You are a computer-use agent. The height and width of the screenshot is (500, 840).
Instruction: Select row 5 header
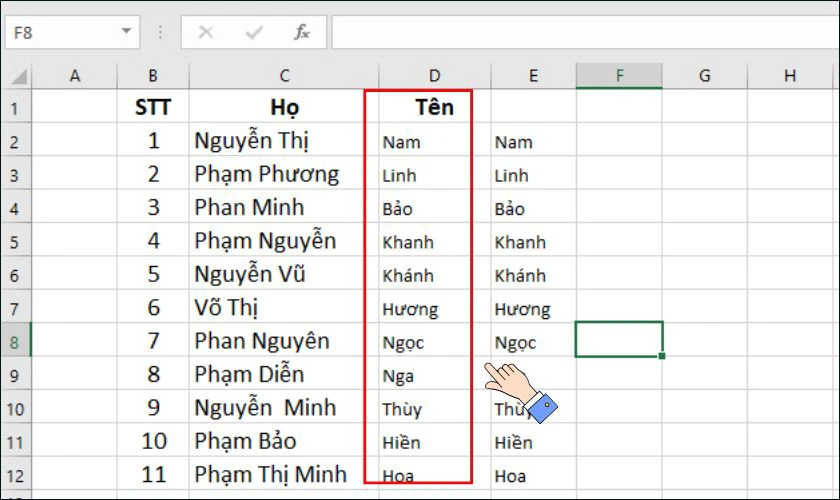coord(16,240)
